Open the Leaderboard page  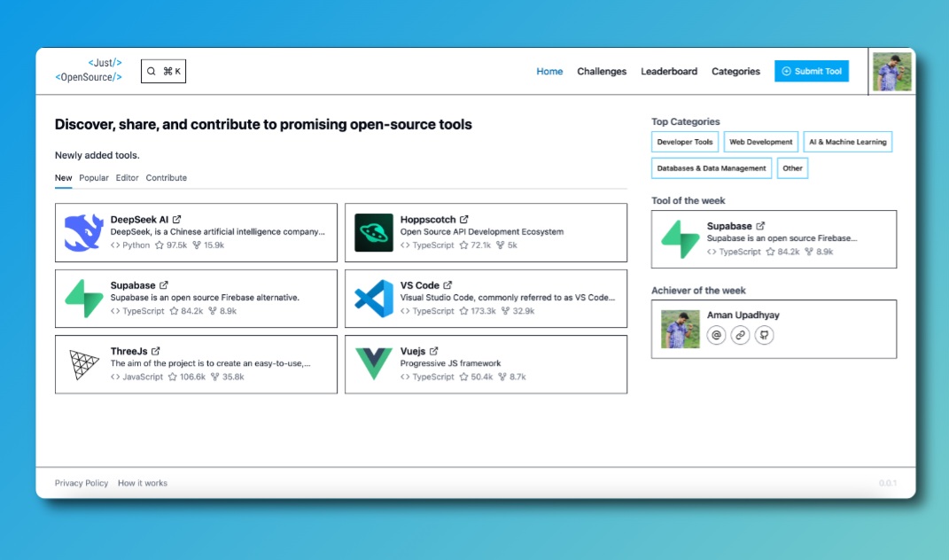click(x=669, y=71)
